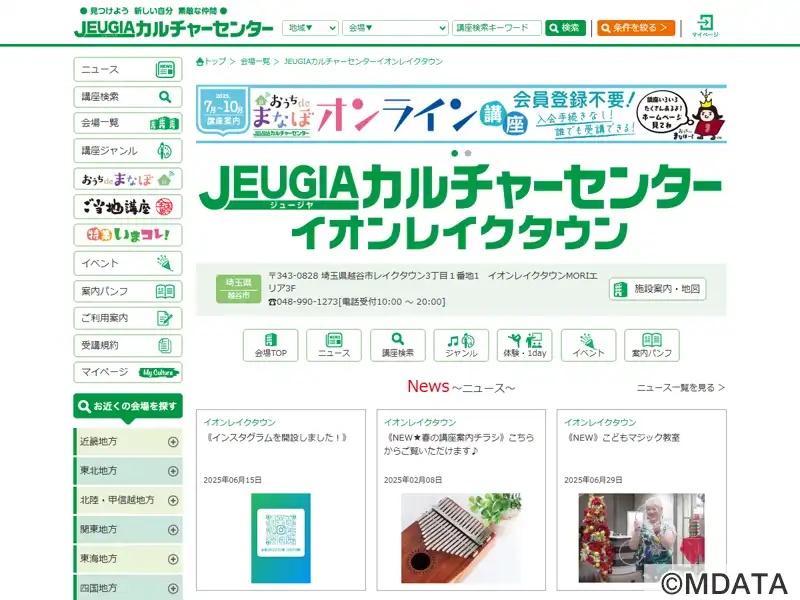This screenshot has width=800, height=600.
Task: Expand 東海地方 region
Action: (128, 559)
